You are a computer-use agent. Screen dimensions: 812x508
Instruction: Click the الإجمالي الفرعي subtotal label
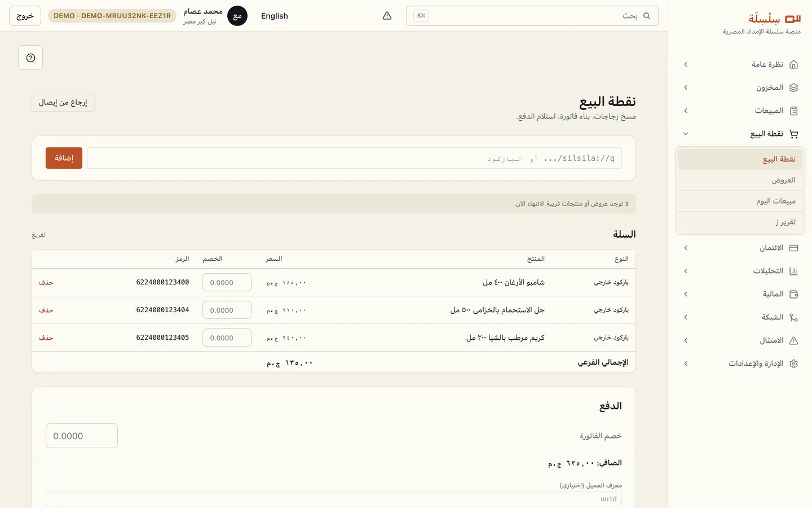[x=603, y=362]
